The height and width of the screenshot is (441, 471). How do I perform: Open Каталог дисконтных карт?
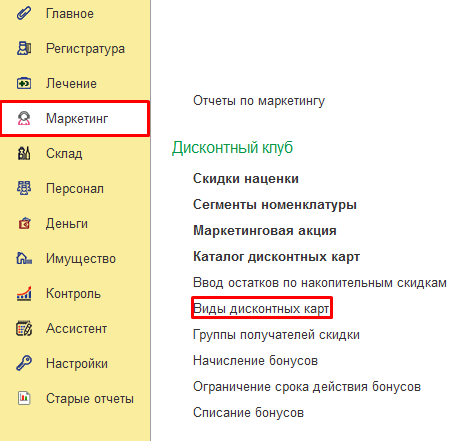pos(277,257)
